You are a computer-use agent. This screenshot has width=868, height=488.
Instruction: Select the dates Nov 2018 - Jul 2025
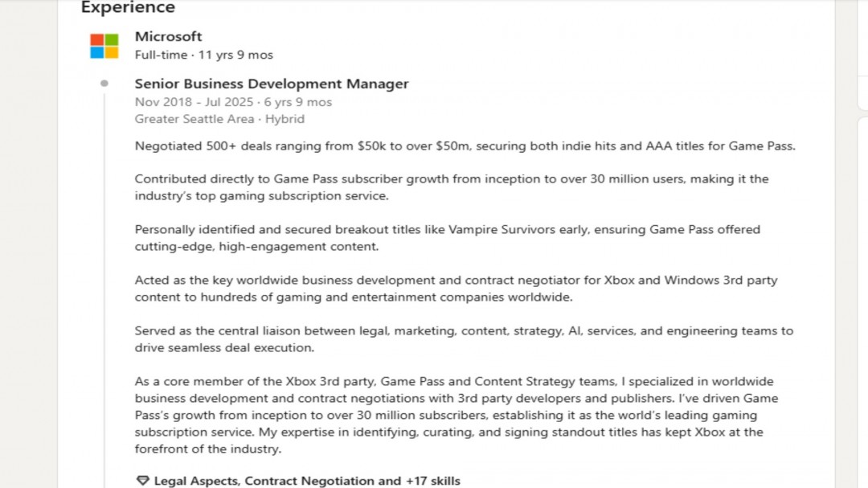197,101
